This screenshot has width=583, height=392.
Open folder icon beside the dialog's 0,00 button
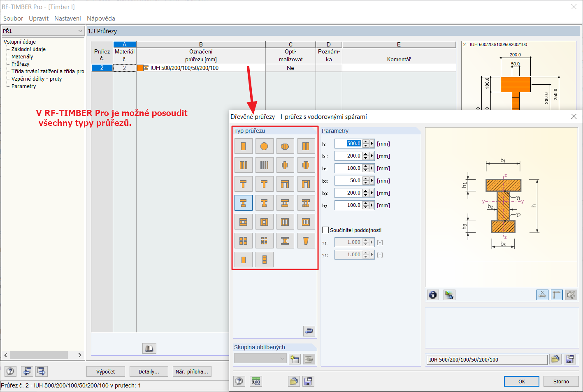294,381
